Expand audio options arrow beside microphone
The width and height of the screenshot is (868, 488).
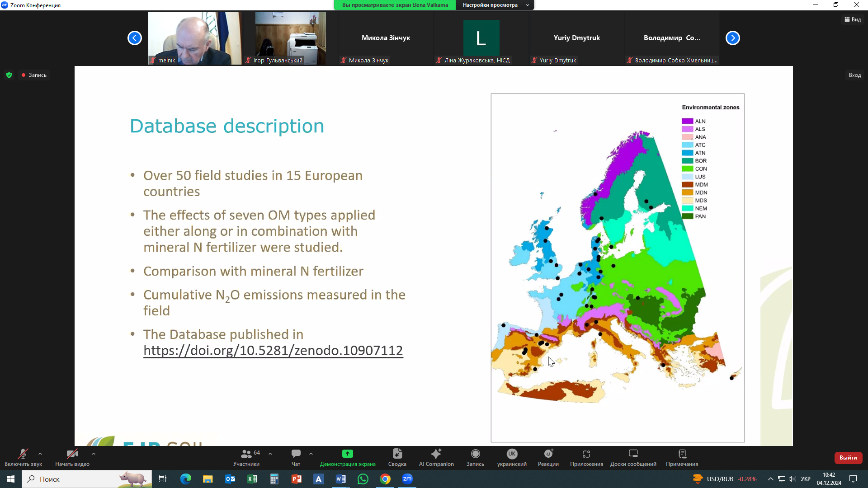(40, 454)
